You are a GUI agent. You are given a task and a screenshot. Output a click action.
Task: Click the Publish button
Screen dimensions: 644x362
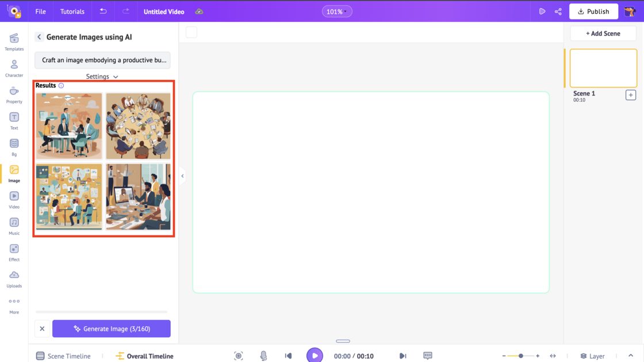tap(593, 11)
